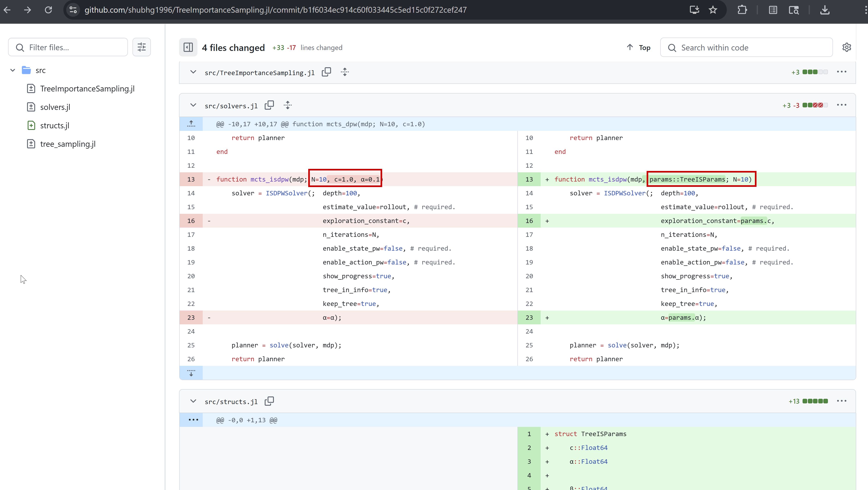This screenshot has width=868, height=490.
Task: Toggle the file tree side panel
Action: 188,47
